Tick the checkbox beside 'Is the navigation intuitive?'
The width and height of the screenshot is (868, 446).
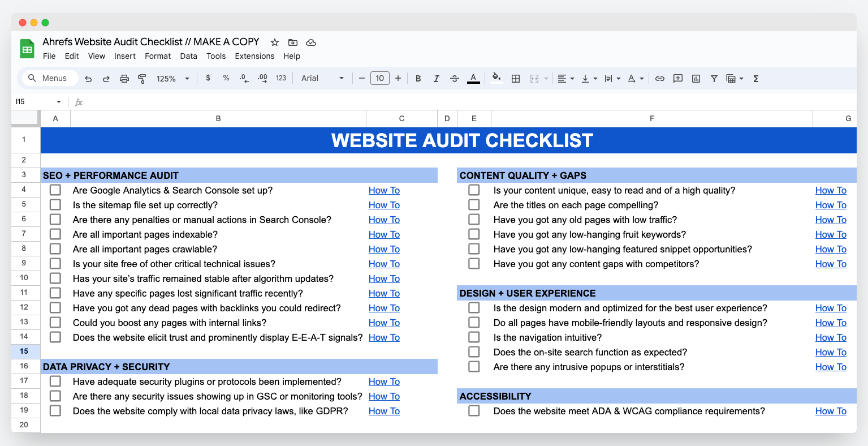coord(473,337)
